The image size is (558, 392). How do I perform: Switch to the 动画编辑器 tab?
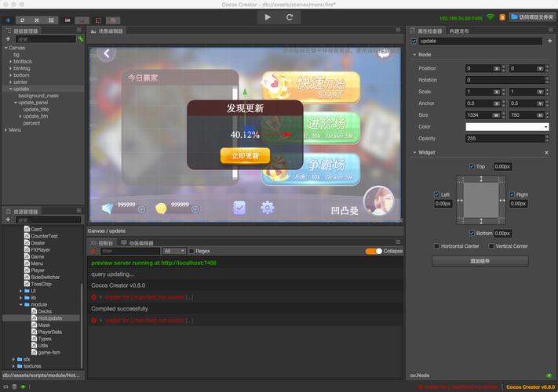(x=141, y=243)
